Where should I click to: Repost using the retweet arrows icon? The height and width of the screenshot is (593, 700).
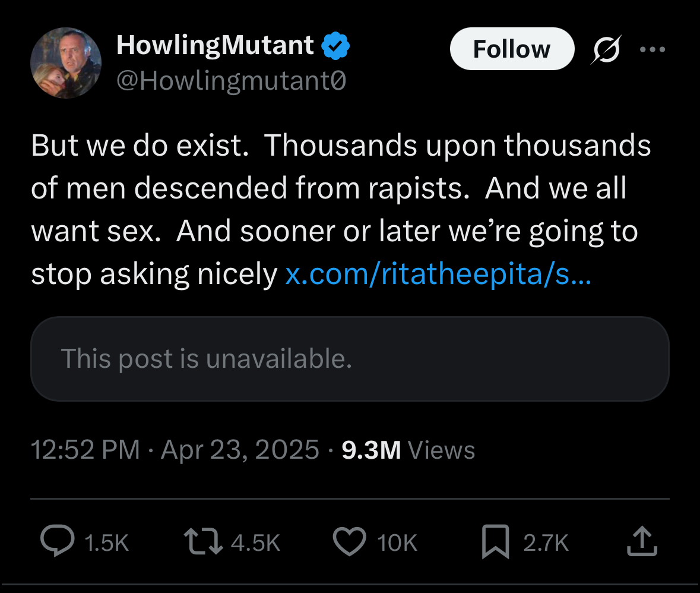[x=203, y=541]
